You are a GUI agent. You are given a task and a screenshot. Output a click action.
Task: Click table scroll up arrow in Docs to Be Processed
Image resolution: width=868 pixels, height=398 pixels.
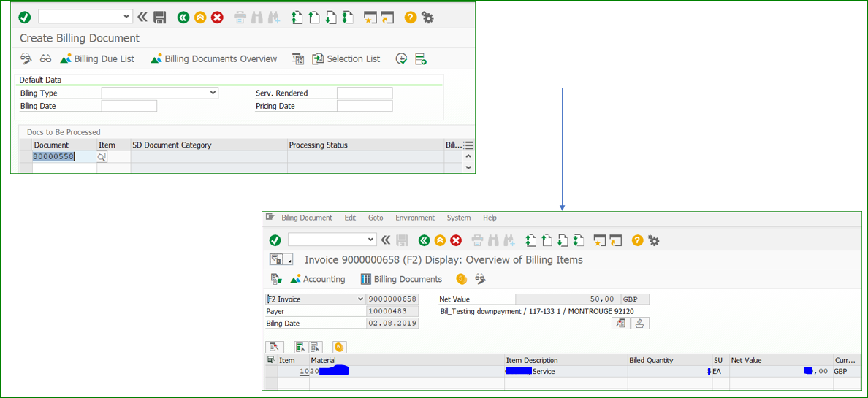pyautogui.click(x=469, y=156)
